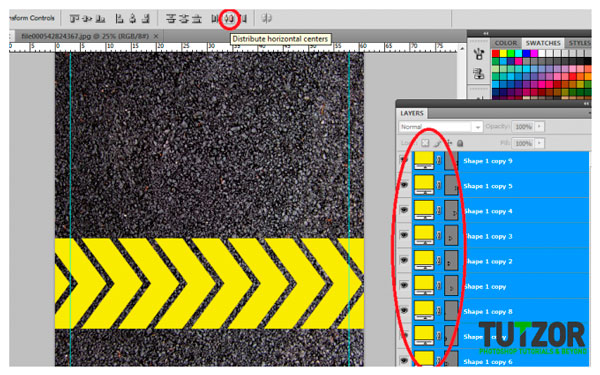600x375 pixels.
Task: Click yellow fill thumbnail of Shape 1 copy 9
Action: 424,160
